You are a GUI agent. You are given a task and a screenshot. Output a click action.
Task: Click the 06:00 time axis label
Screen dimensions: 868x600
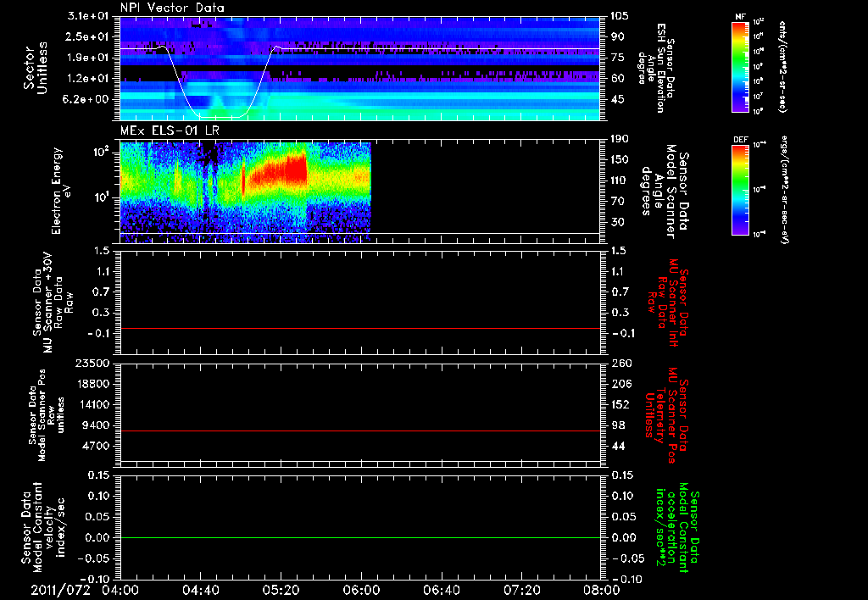click(361, 590)
